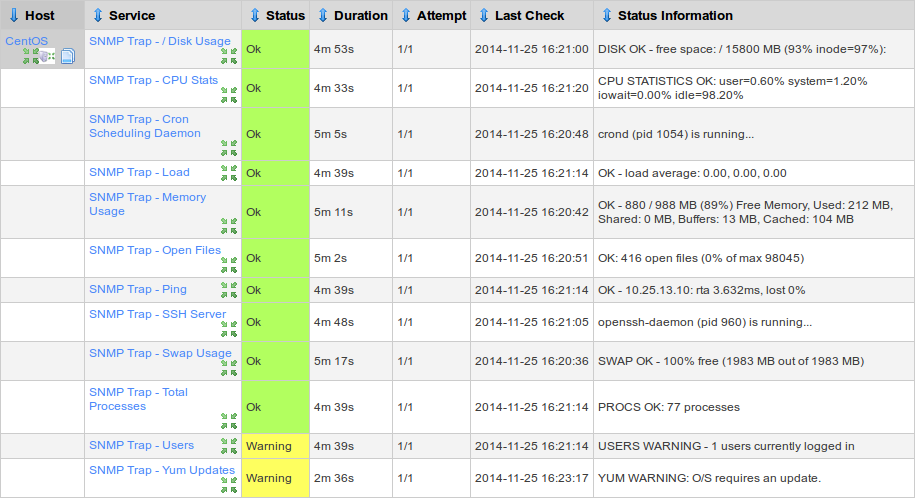
Task: Click duration value '4m 53s'
Action: point(334,49)
